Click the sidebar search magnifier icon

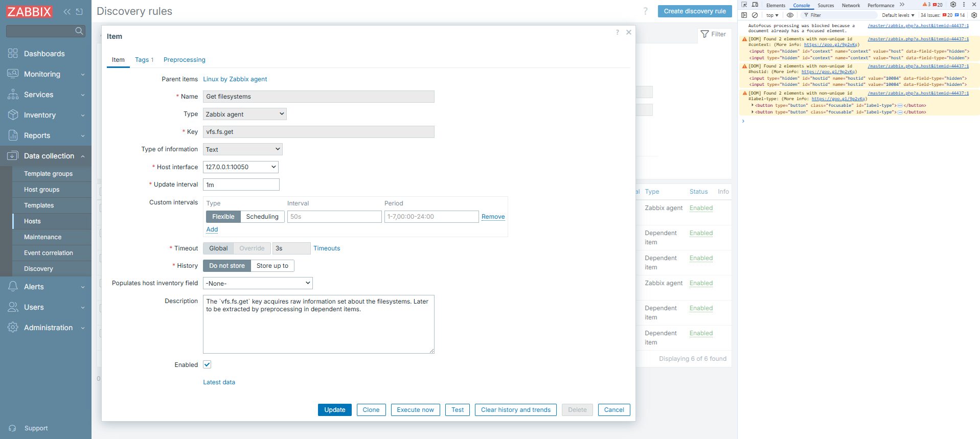tap(79, 31)
